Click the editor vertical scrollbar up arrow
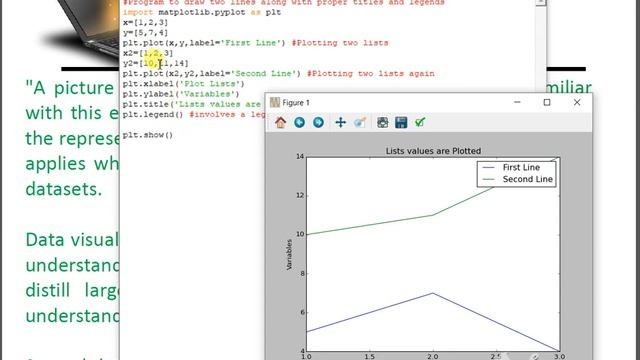This screenshot has width=640, height=360. [540, 2]
